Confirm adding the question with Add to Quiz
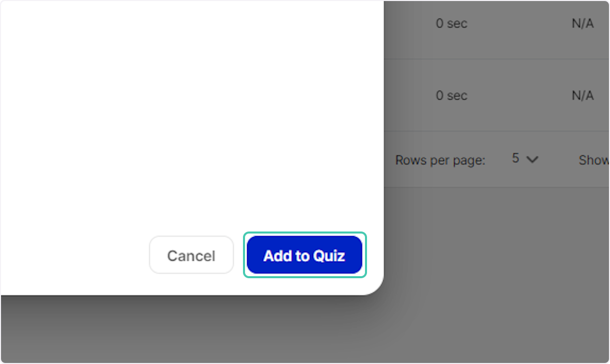Screen dimensions: 610x364 [x=304, y=255]
